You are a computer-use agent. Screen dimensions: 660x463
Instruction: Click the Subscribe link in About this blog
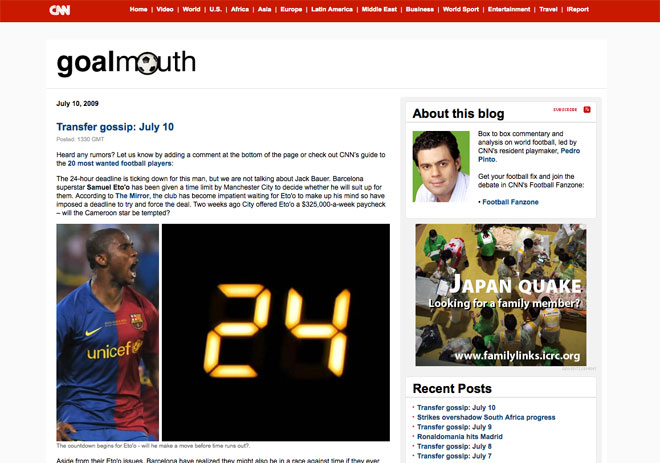(565, 109)
